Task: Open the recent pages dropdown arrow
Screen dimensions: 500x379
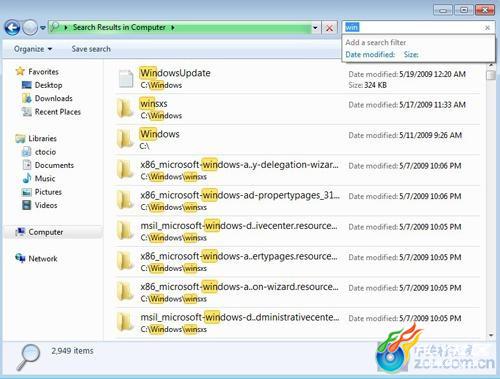Action: pyautogui.click(x=43, y=28)
